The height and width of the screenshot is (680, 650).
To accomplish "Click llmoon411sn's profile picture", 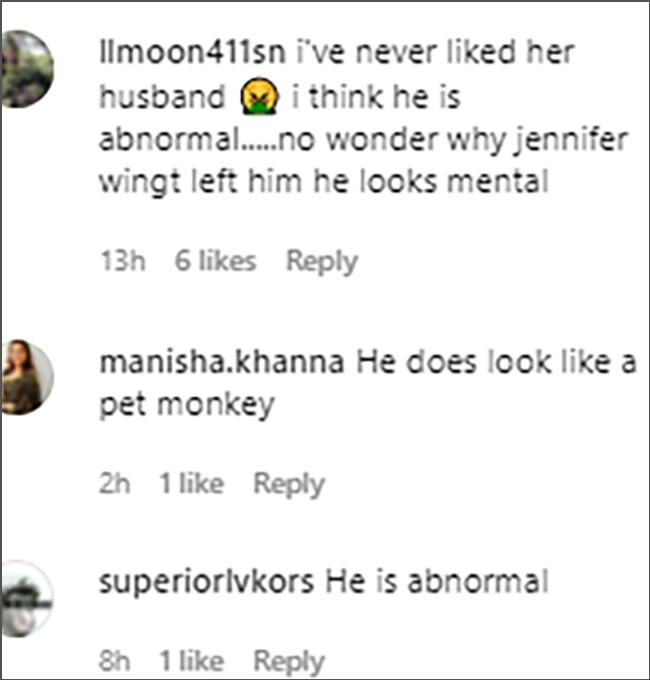I will [x=26, y=68].
